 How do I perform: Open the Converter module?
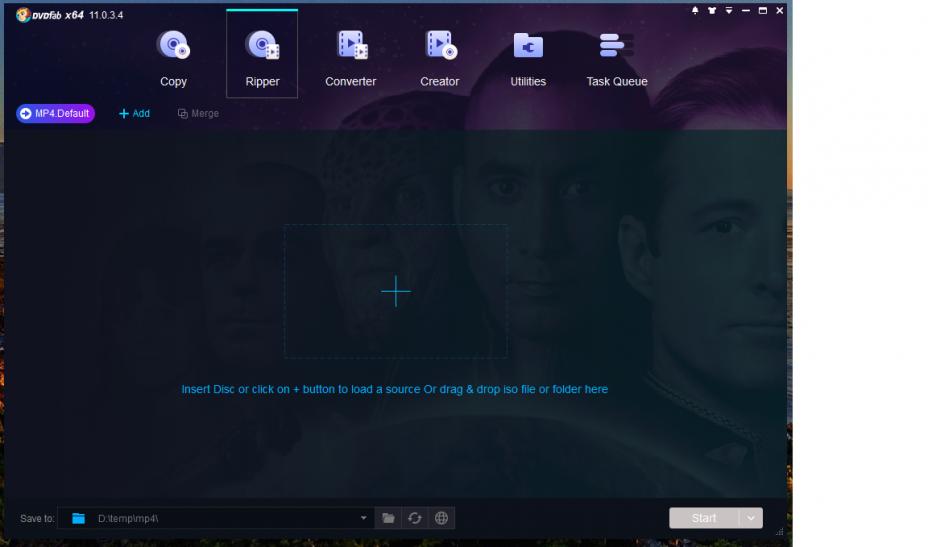click(x=350, y=58)
